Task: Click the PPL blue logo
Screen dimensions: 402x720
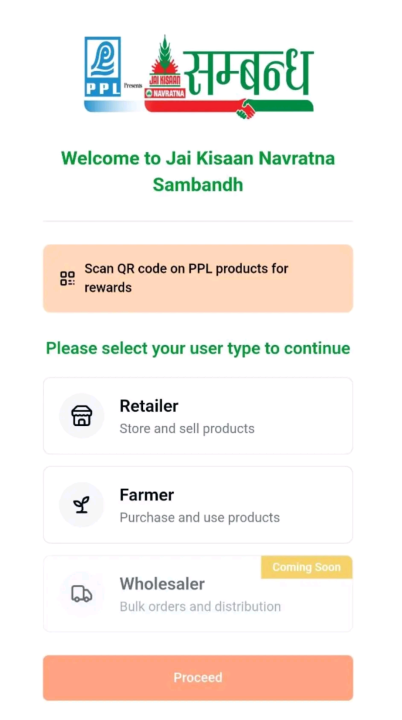Action: pyautogui.click(x=103, y=67)
